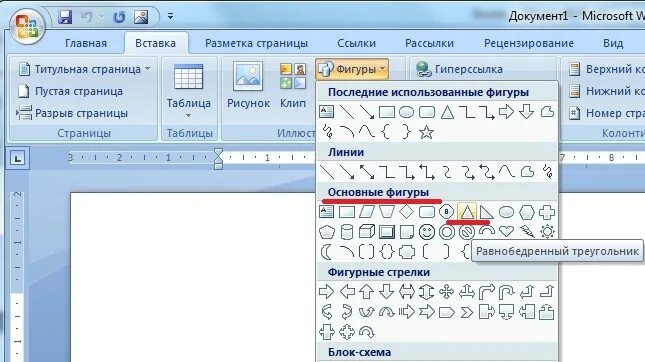Pick down arrow in recently used shapes
The image size is (645, 362).
[x=527, y=112]
